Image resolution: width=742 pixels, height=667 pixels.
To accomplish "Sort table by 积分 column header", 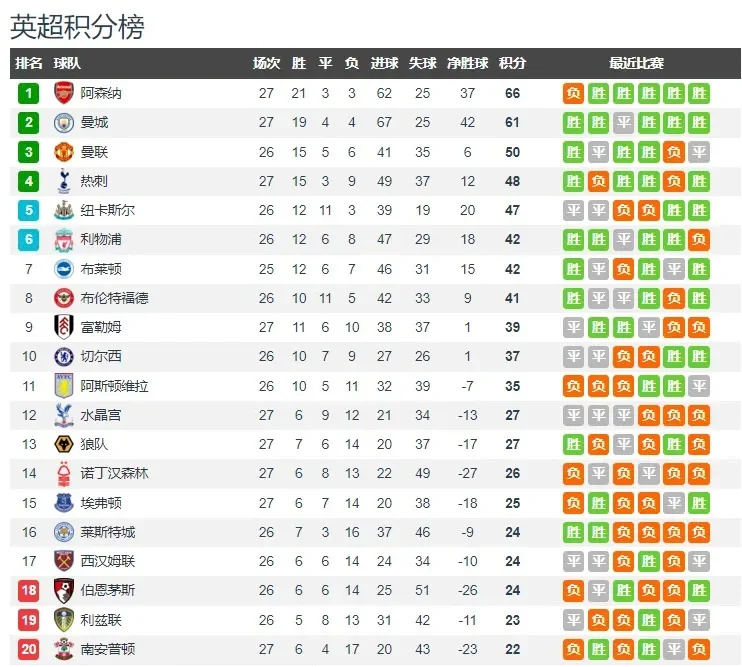I will [512, 63].
